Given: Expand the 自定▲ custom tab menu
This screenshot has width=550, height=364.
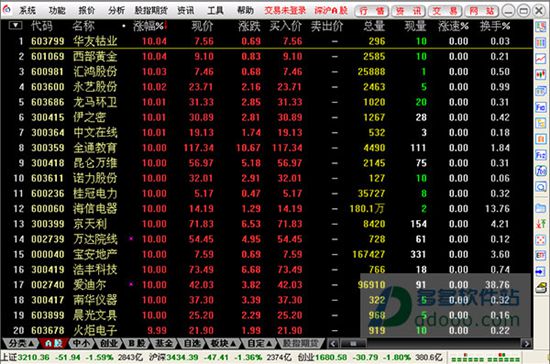Looking at the screenshot, I should (x=260, y=343).
